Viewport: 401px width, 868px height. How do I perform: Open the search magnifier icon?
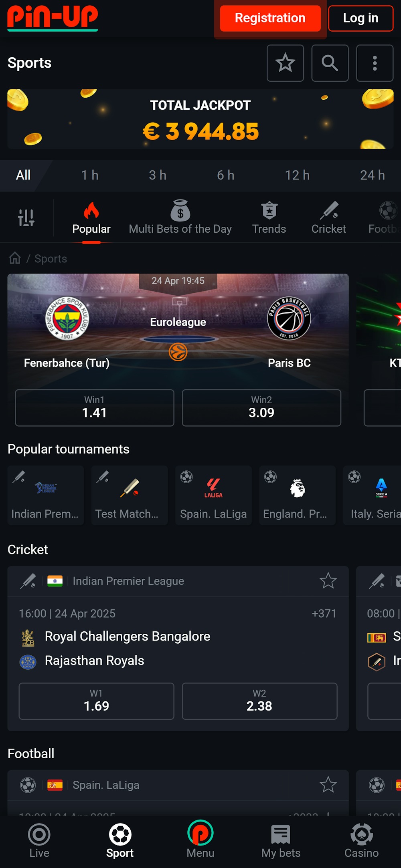330,63
